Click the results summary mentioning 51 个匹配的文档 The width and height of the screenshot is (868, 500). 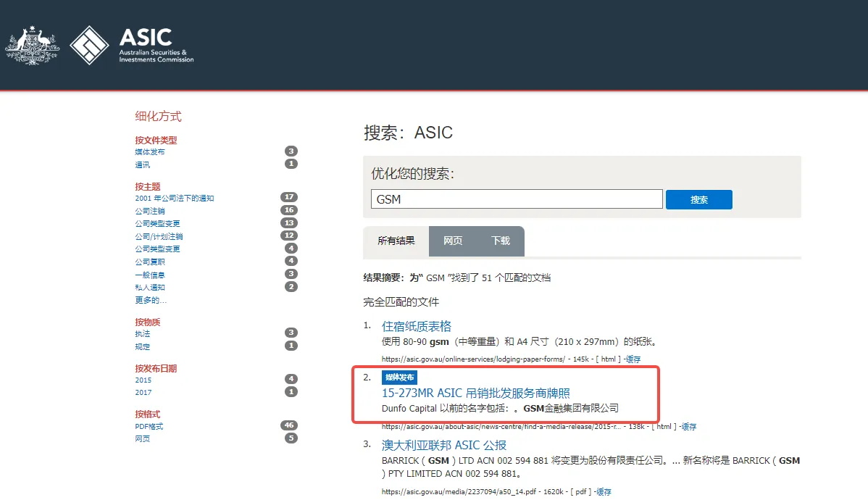(456, 278)
